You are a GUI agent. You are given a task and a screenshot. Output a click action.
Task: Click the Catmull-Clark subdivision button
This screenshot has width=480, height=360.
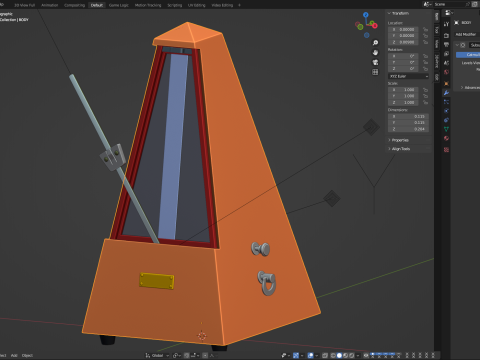pyautogui.click(x=468, y=55)
